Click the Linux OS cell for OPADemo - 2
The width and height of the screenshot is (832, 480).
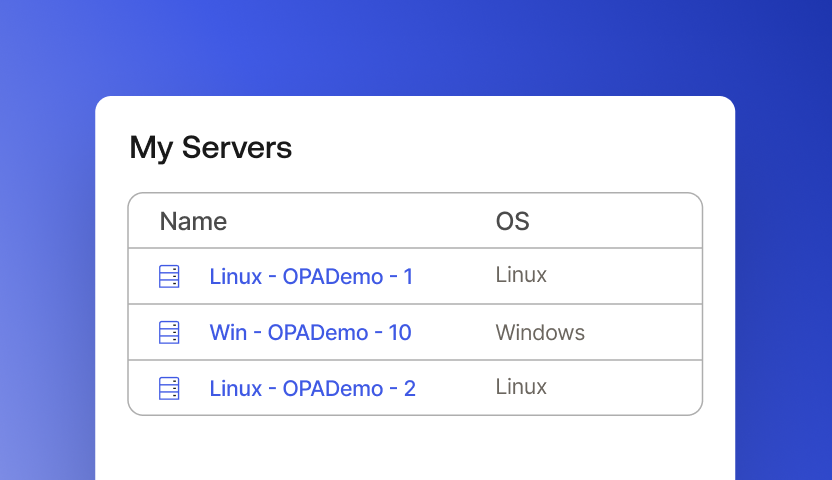click(x=521, y=387)
